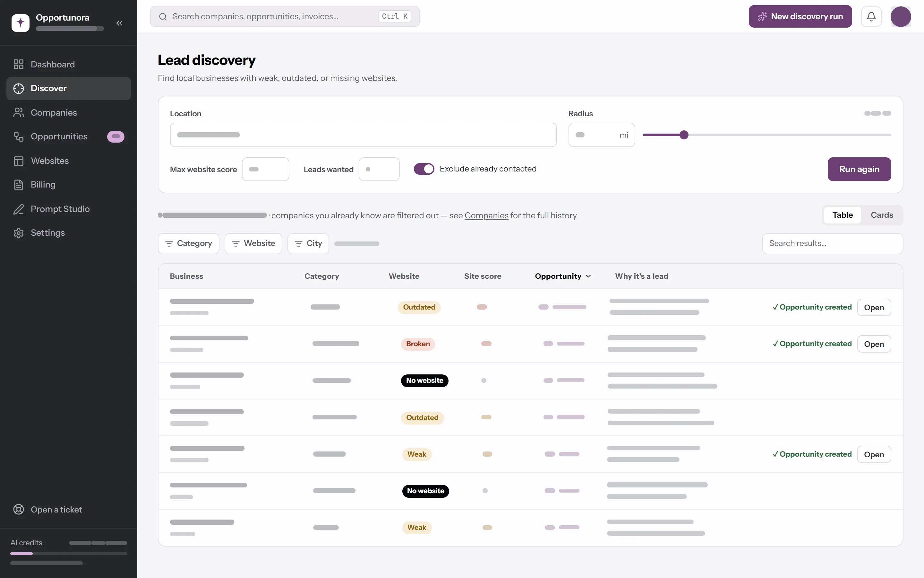Open the lead in the Broken website row
This screenshot has width=924, height=578.
coord(874,344)
